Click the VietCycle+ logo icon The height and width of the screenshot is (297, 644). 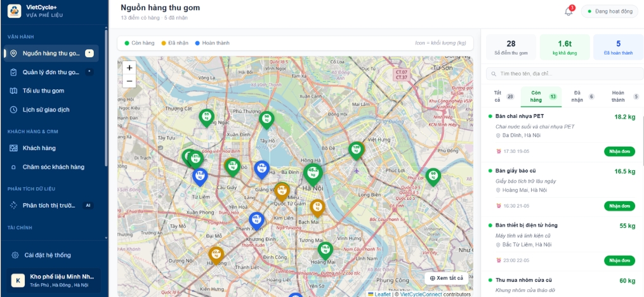pos(15,11)
